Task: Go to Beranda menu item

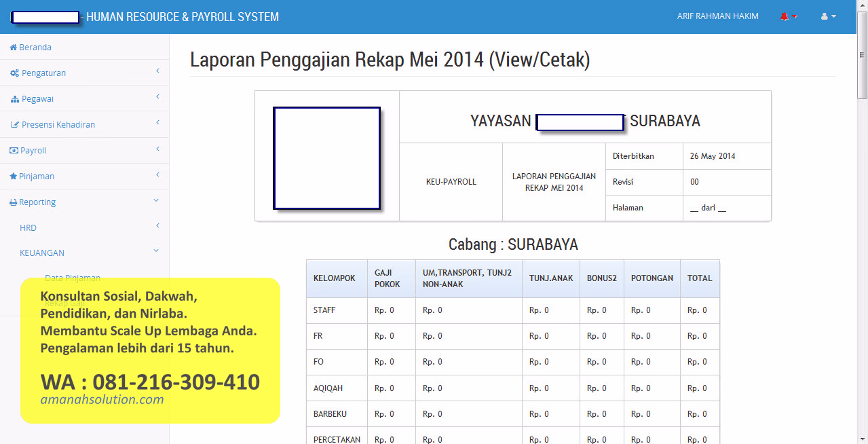Action: pos(85,48)
